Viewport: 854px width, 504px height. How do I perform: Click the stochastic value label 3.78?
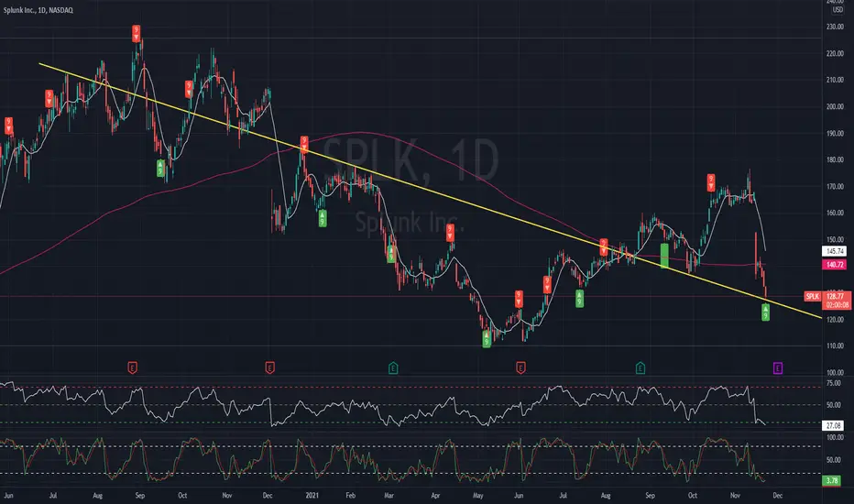click(x=831, y=480)
